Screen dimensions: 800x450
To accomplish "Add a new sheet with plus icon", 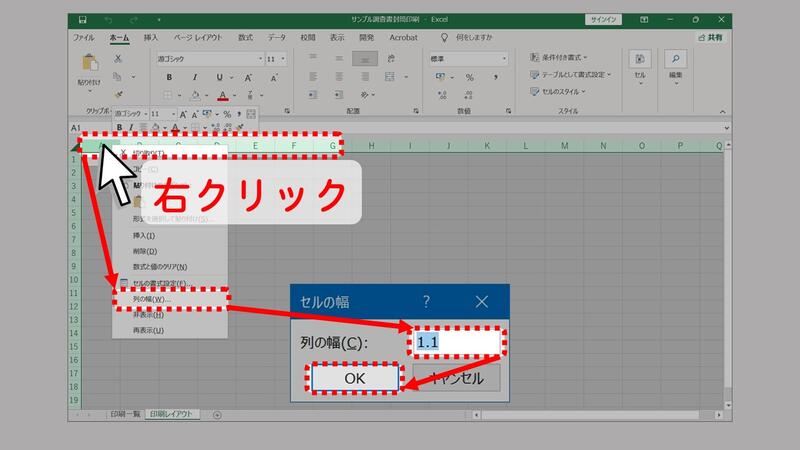I will [217, 415].
